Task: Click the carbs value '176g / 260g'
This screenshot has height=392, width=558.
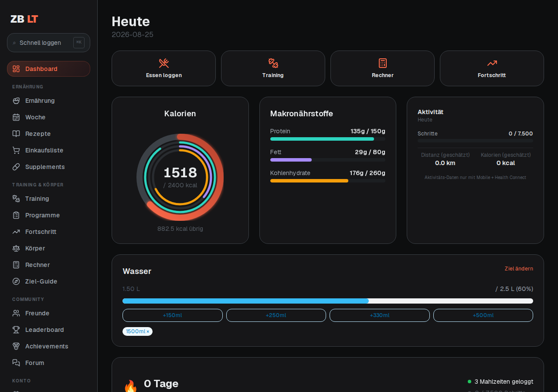Action: coord(367,173)
